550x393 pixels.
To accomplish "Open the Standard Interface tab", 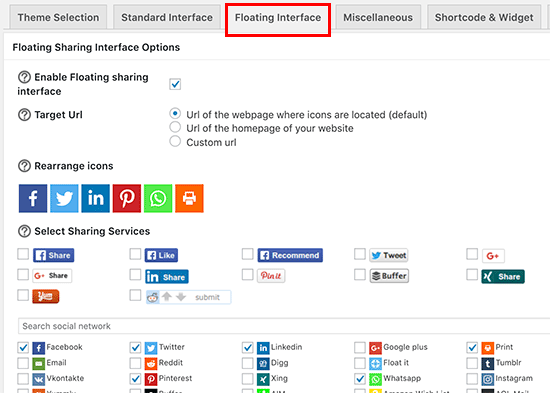I will tap(167, 17).
